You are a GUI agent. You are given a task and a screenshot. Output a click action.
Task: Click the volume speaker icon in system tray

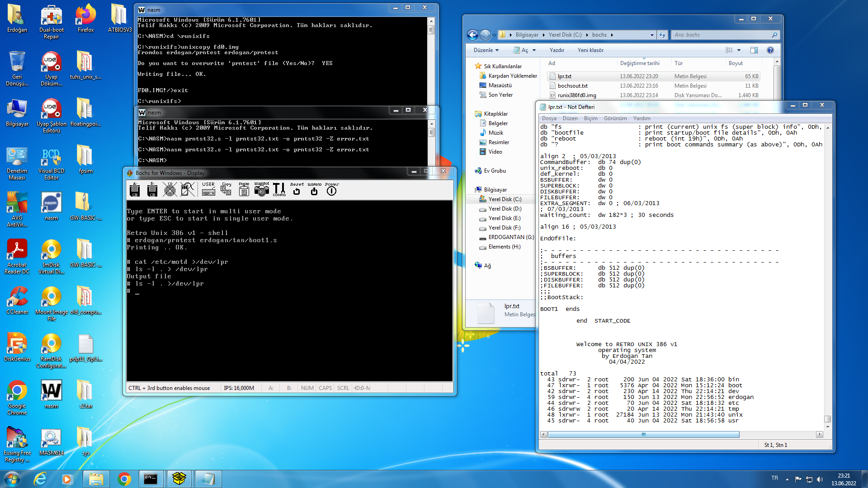click(x=820, y=479)
